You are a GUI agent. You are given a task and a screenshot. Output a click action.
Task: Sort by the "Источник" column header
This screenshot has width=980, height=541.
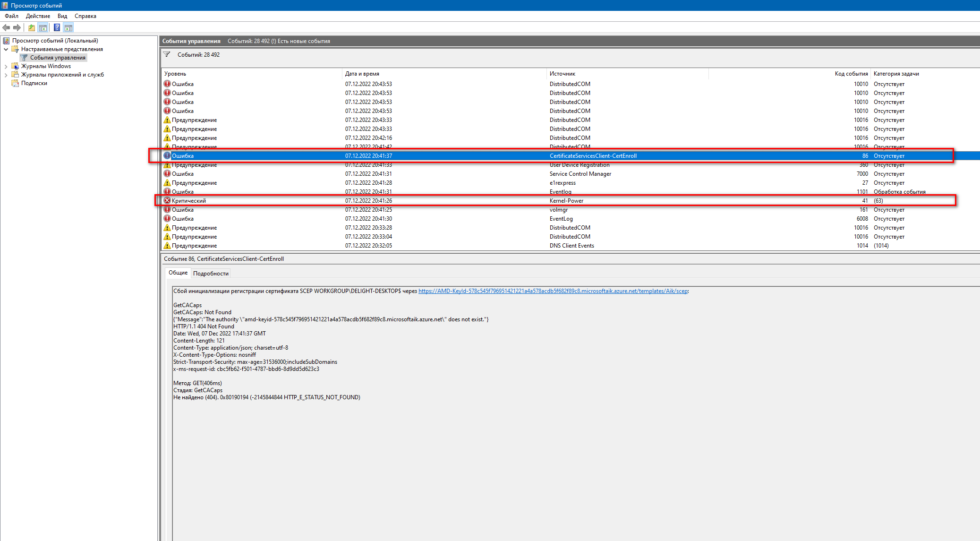628,74
